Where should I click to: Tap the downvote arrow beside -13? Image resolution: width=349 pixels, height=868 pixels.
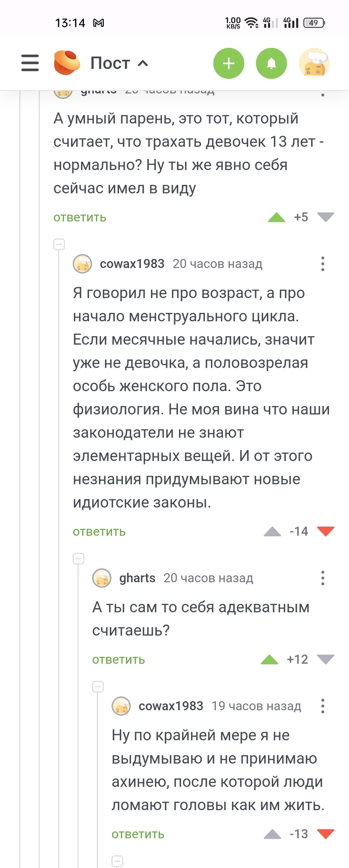tap(326, 834)
